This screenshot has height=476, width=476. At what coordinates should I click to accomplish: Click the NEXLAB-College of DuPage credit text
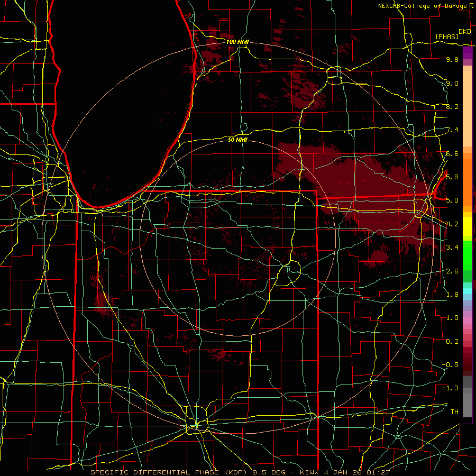(x=423, y=6)
